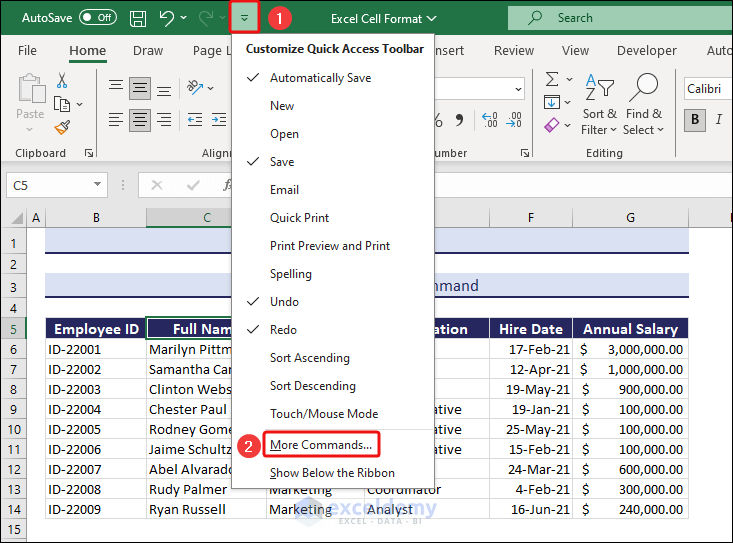Switch to the Developer ribbon tab
The image size is (733, 543).
coord(646,51)
